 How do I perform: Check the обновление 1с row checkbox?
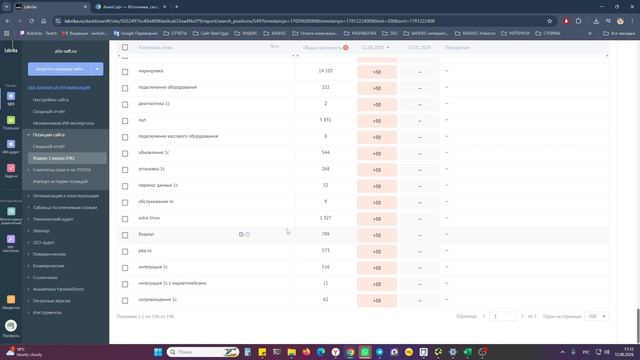coord(125,153)
